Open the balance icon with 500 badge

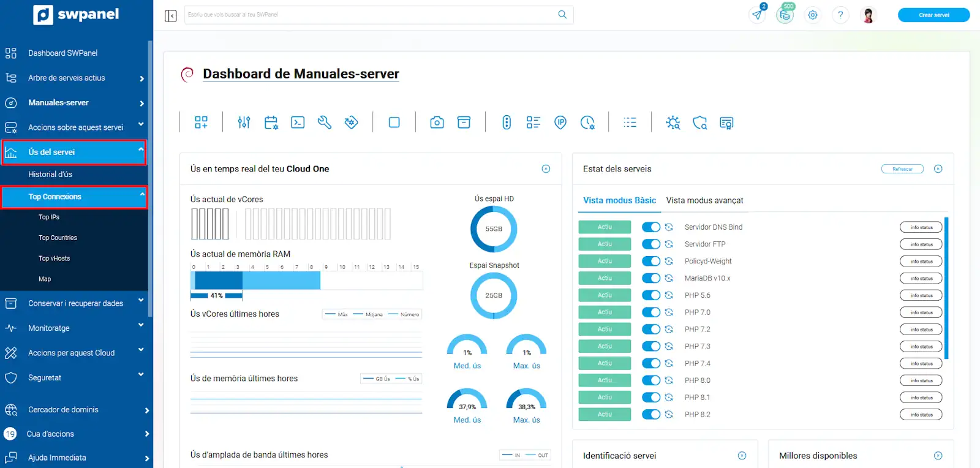click(x=785, y=15)
